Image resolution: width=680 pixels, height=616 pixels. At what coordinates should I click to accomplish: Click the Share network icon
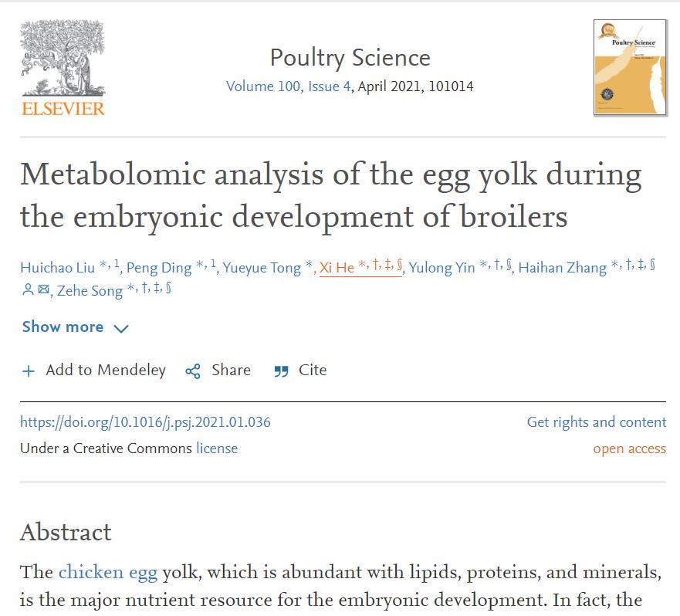193,371
